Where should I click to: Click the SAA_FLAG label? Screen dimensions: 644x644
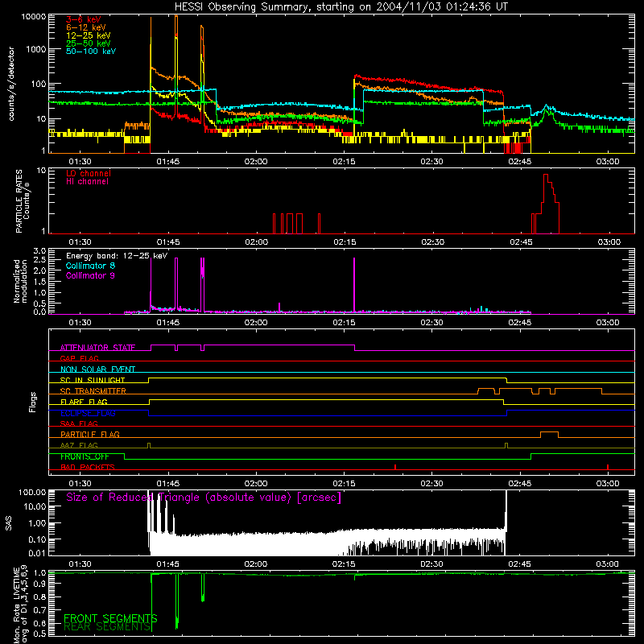click(79, 423)
